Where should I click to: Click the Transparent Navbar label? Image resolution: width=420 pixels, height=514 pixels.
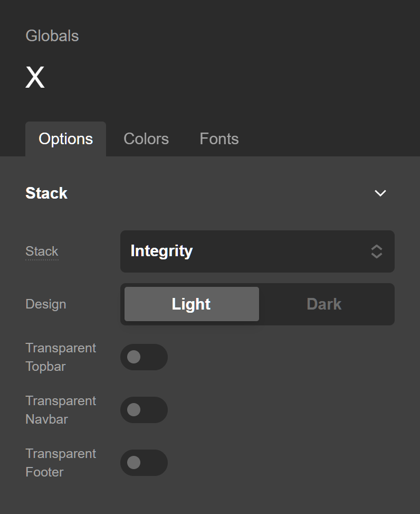(x=61, y=410)
